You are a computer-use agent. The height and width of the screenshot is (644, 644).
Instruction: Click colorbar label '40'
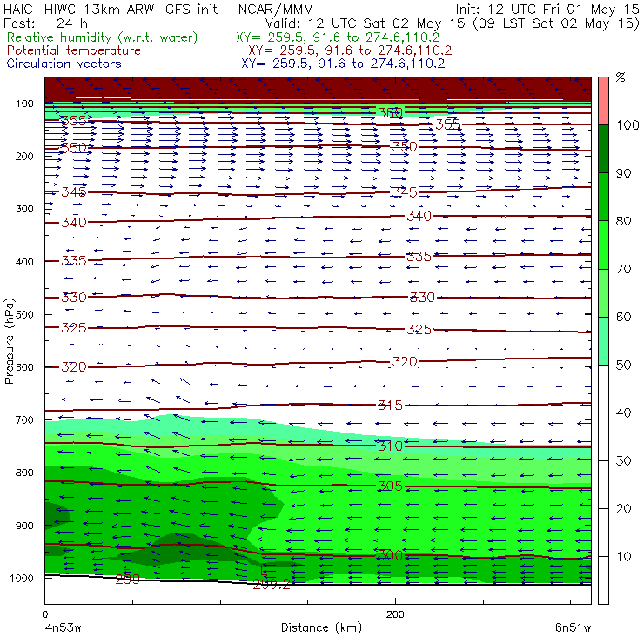coord(623,413)
